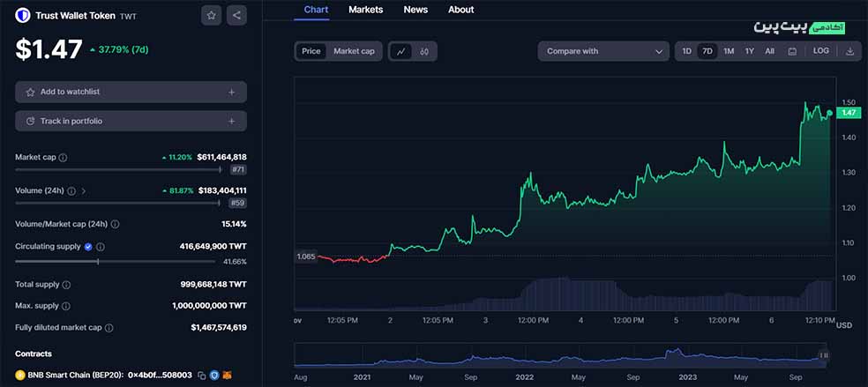Set chart range to 1M

click(729, 51)
